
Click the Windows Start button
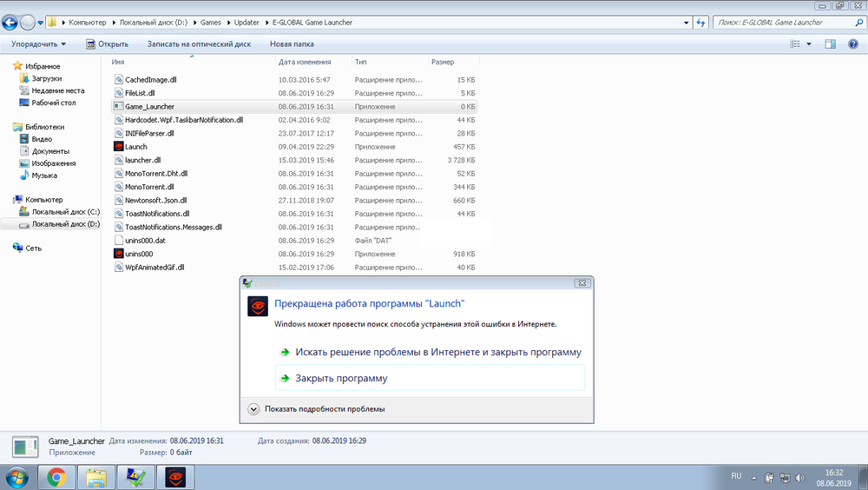pyautogui.click(x=17, y=476)
